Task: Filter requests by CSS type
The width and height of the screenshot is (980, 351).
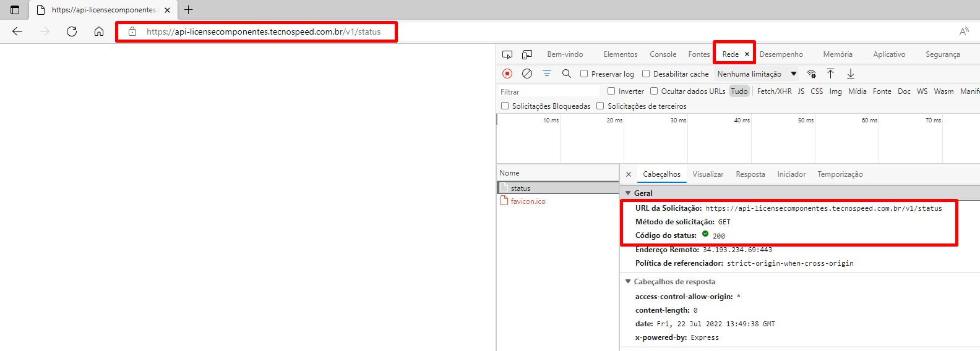Action: (x=817, y=91)
